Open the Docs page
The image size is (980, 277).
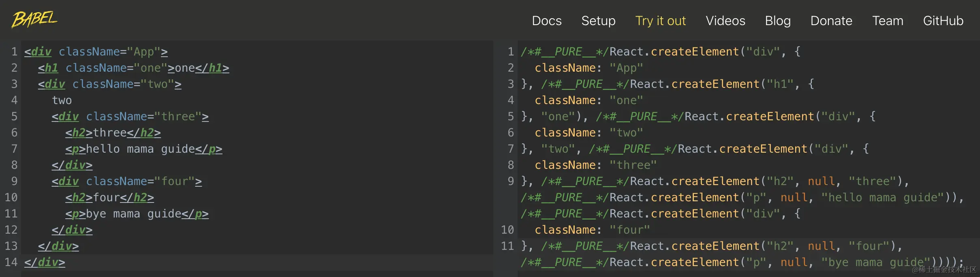pos(547,21)
